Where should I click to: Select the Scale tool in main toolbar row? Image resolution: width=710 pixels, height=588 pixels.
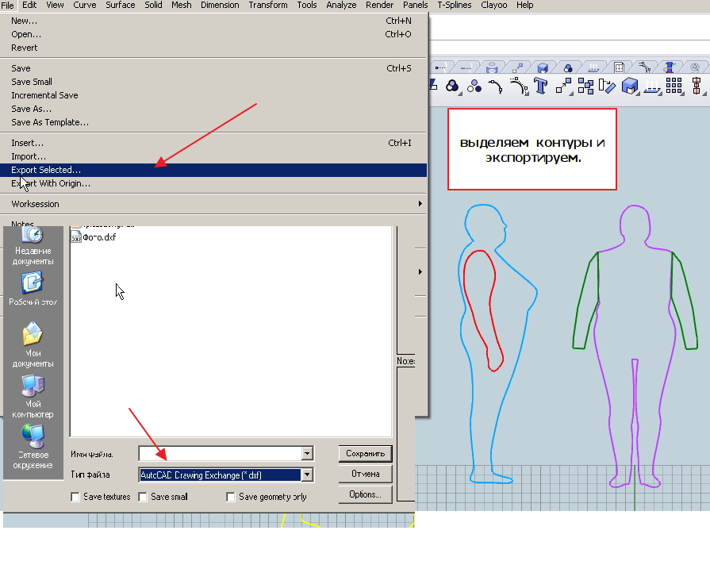(562, 86)
